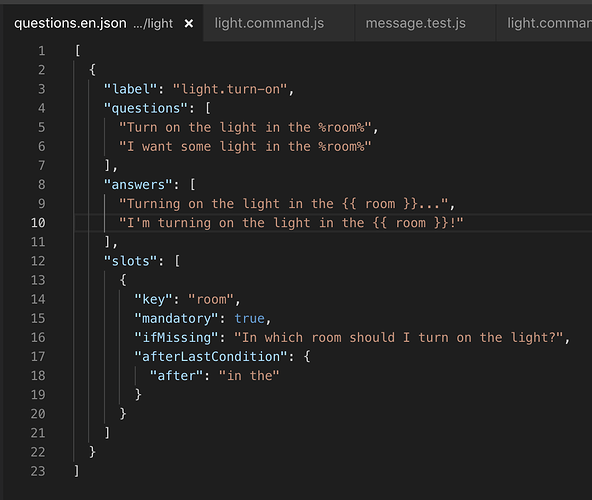Place cursor on "questions" key
This screenshot has height=500, width=592.
coord(146,108)
